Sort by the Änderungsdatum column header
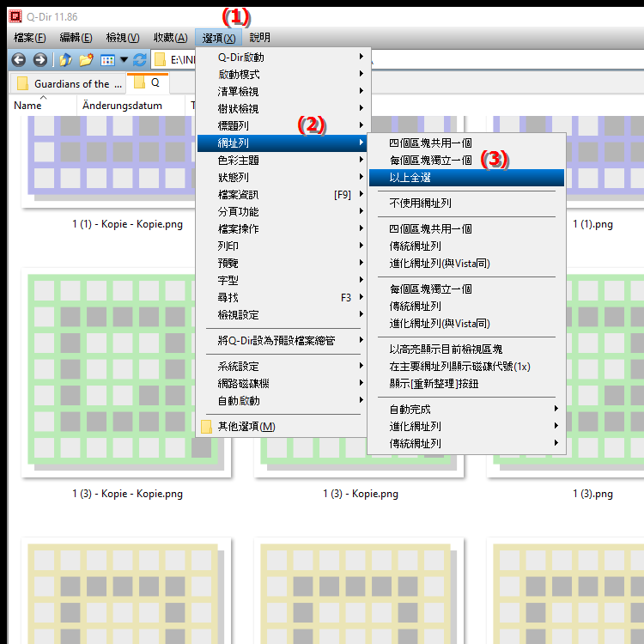 point(131,106)
